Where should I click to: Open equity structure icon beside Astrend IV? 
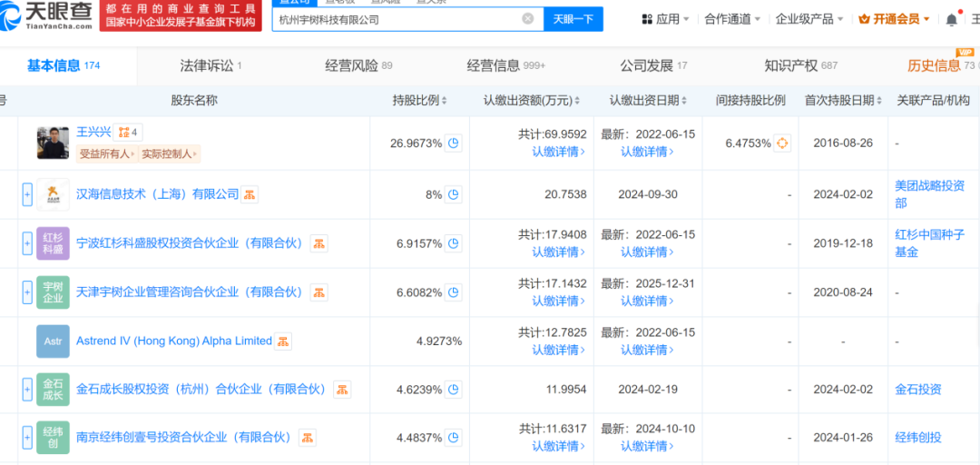(x=283, y=341)
